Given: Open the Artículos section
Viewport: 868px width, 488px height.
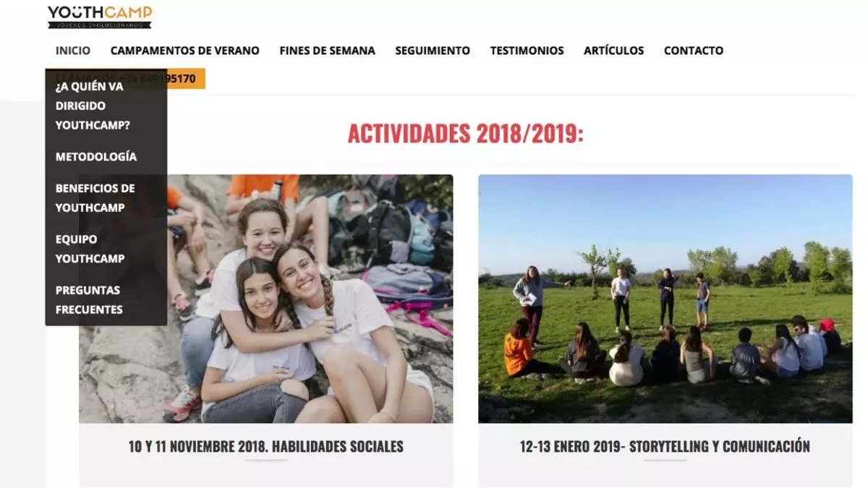Looking at the screenshot, I should coord(613,51).
